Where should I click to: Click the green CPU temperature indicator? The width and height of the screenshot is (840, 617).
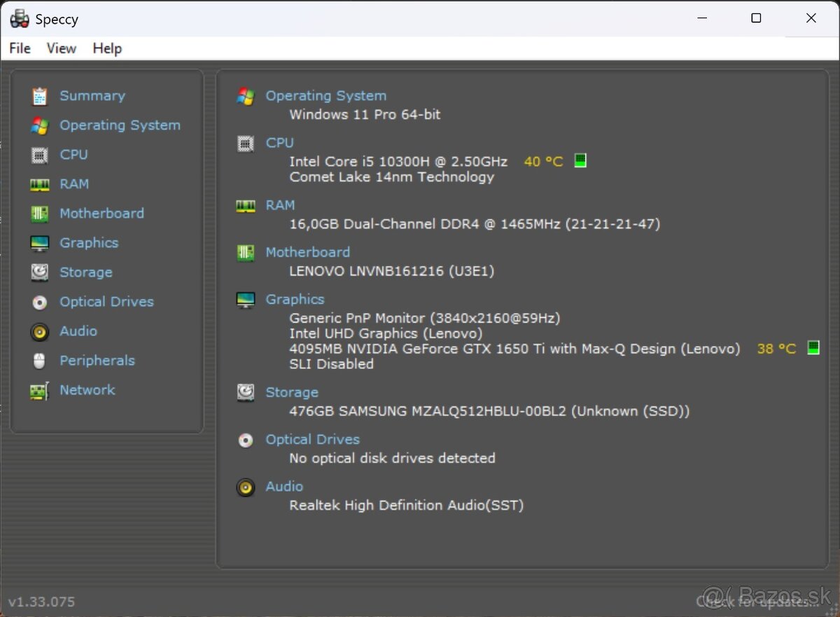coord(580,161)
